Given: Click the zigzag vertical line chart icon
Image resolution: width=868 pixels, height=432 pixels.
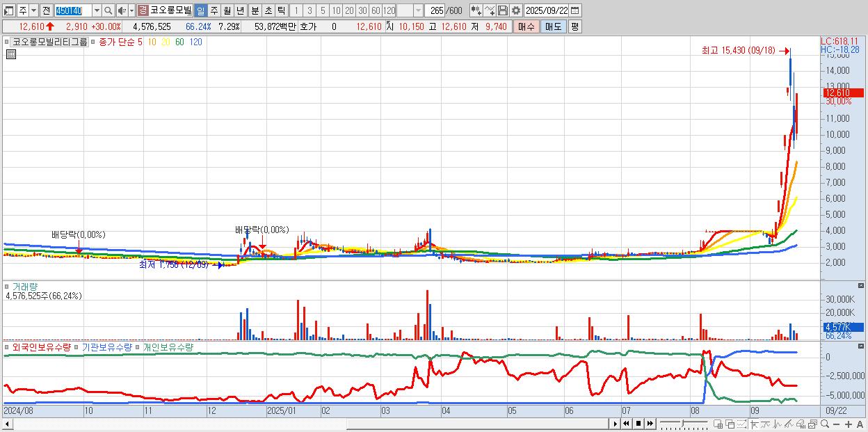Looking at the screenshot, I should 778,424.
